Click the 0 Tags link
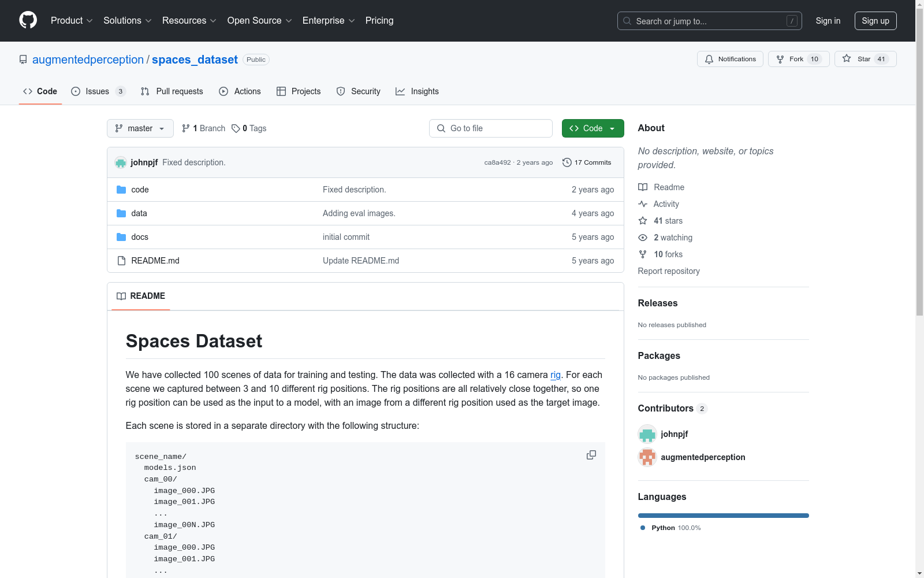 coord(249,128)
